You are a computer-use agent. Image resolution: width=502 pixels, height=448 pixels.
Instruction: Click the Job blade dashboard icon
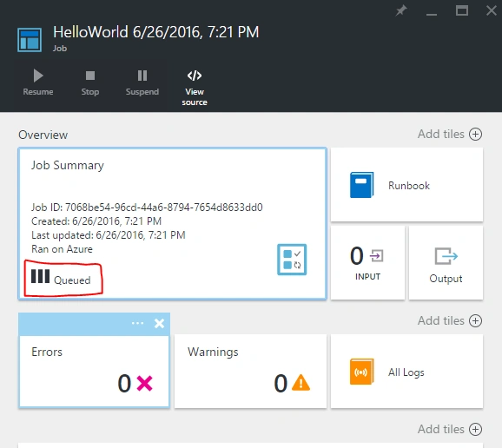pos(30,40)
